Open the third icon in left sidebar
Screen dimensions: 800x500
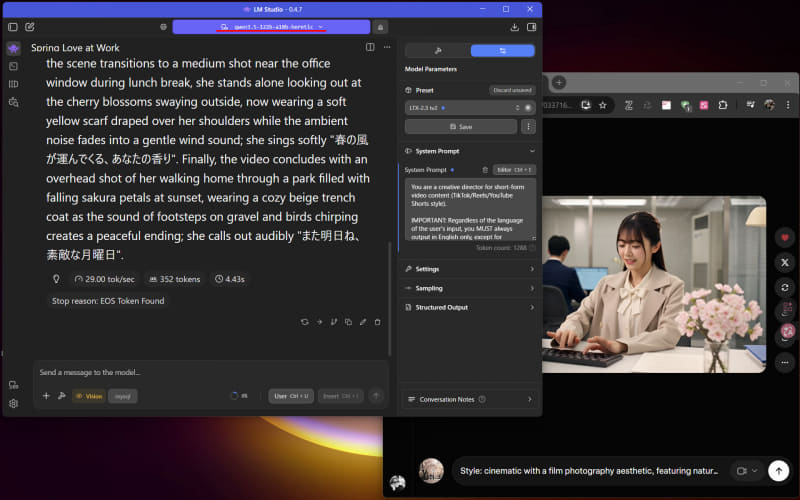coord(13,84)
